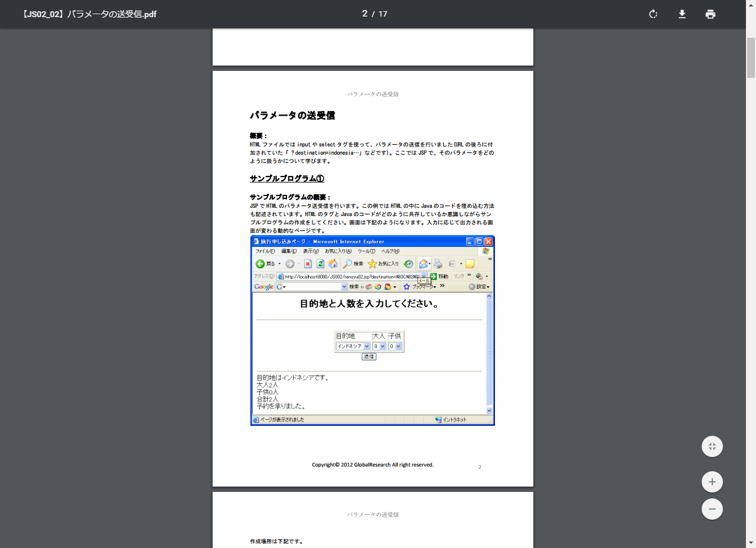Viewport: 756px width, 548px height.
Task: Download the PDF file
Action: tap(682, 14)
